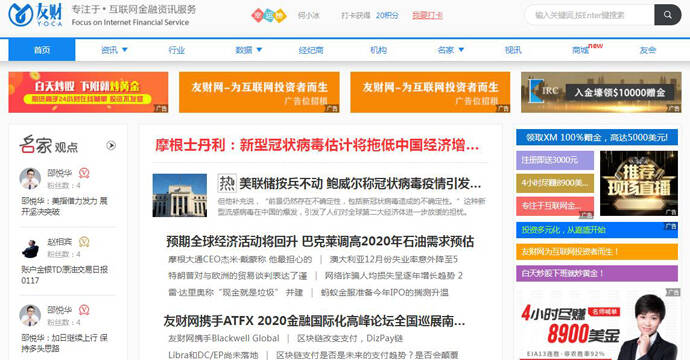Viewport: 690px width, 360px height.
Task: Click purple 注册即送3000元 button
Action: (555, 160)
